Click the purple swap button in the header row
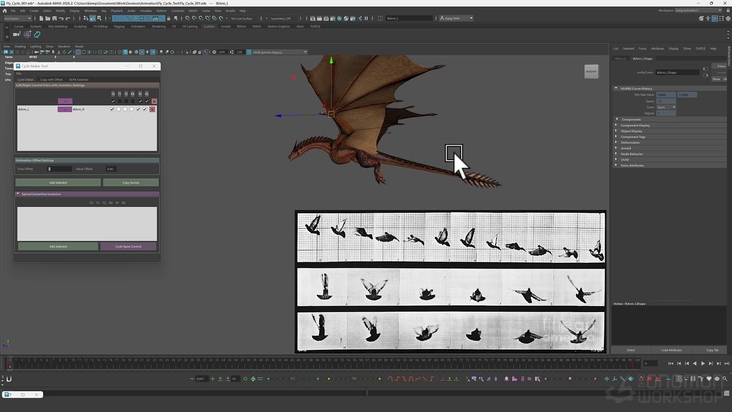Viewport: 732px width, 412px height. [x=65, y=101]
